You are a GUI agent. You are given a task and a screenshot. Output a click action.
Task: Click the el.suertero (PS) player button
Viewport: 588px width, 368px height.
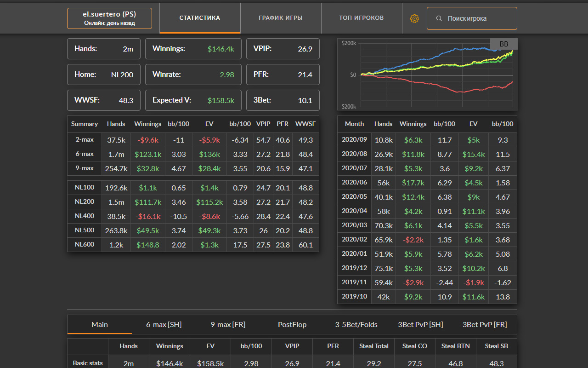(x=109, y=18)
